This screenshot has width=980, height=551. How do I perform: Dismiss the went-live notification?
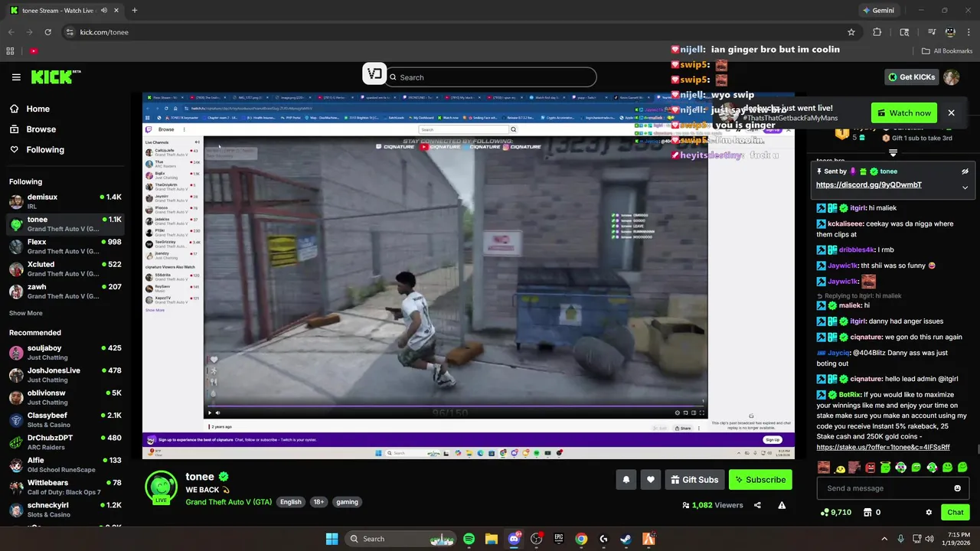(951, 113)
